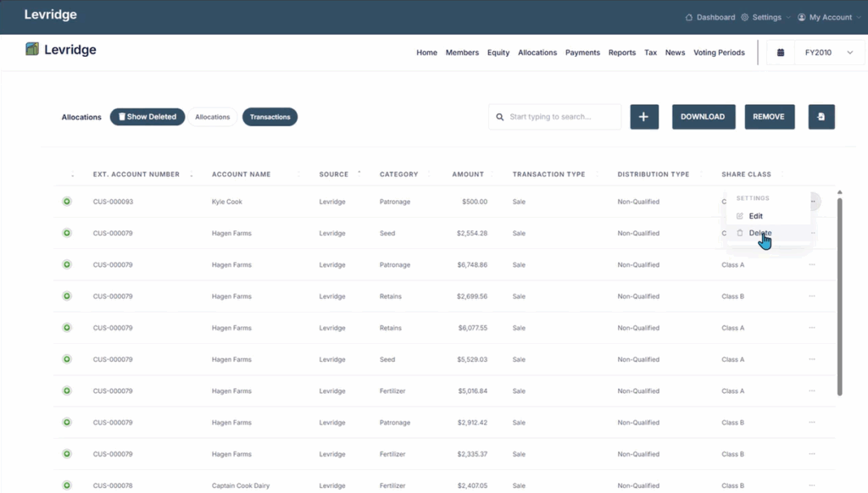The width and height of the screenshot is (868, 493).
Task: Click the calendar icon next to FY2010
Action: coord(781,52)
